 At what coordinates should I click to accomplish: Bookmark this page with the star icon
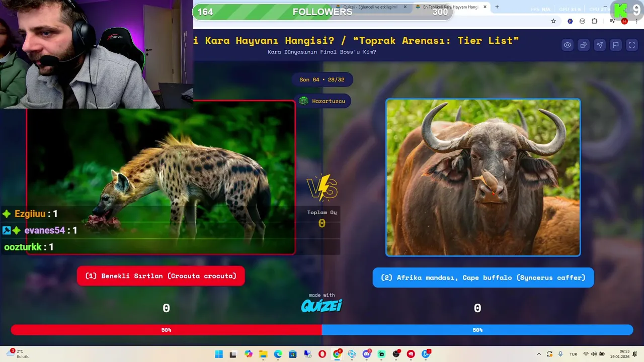coord(553,21)
